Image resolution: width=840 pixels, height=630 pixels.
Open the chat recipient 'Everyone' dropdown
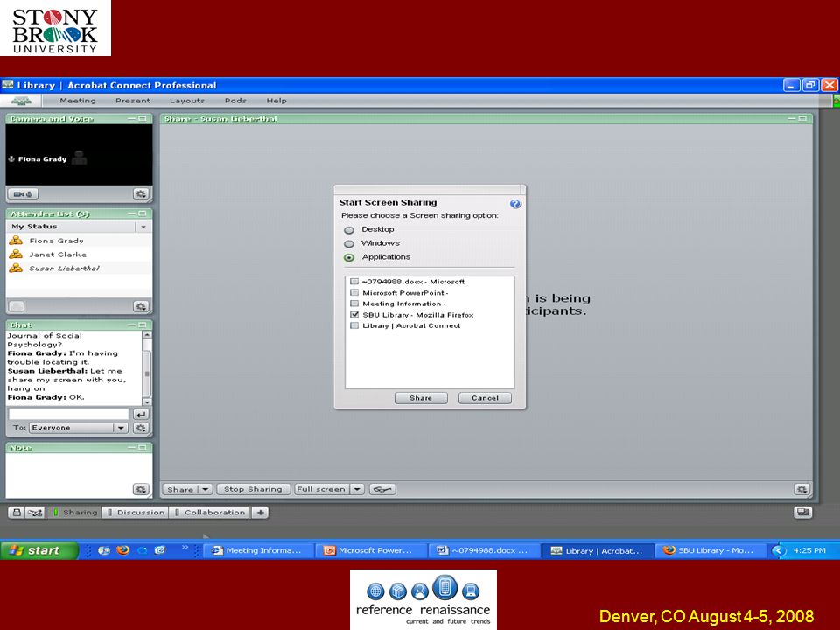121,428
